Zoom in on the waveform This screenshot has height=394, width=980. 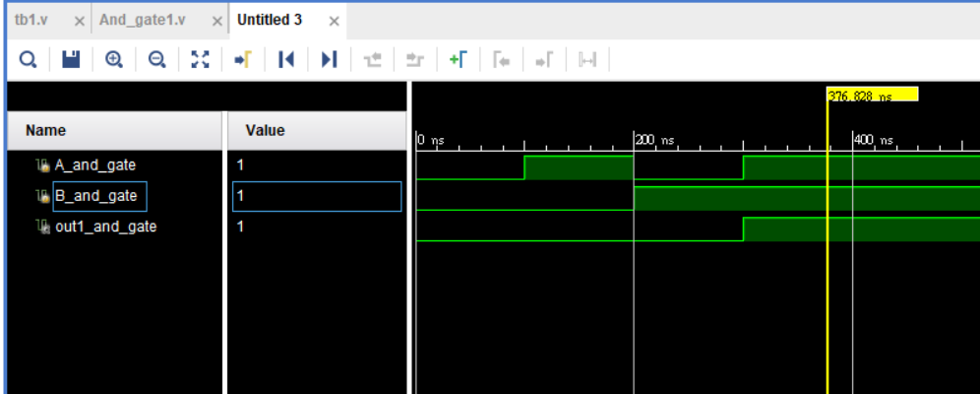coord(114,59)
